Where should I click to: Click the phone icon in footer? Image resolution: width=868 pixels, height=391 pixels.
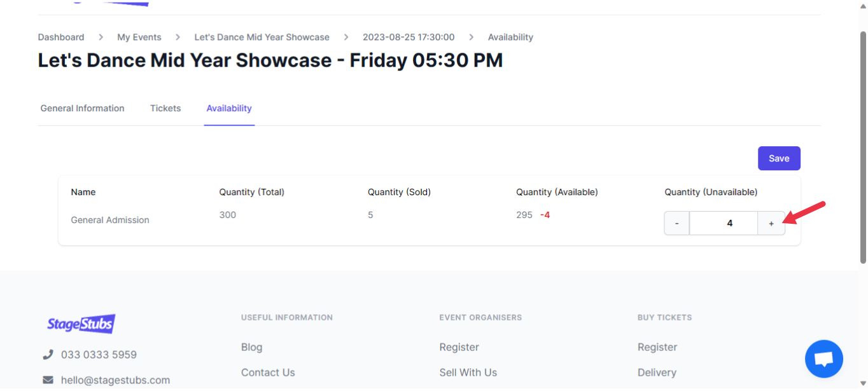(48, 355)
